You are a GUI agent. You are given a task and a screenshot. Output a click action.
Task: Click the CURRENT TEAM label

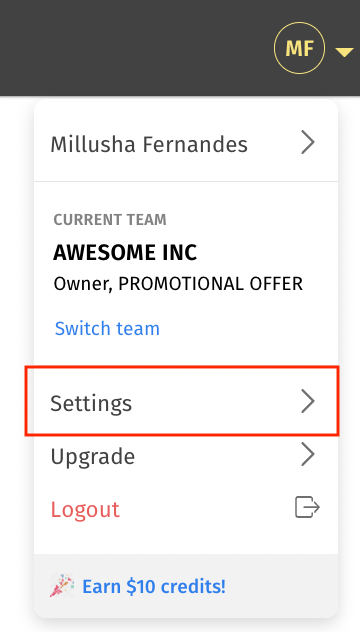[x=110, y=220]
